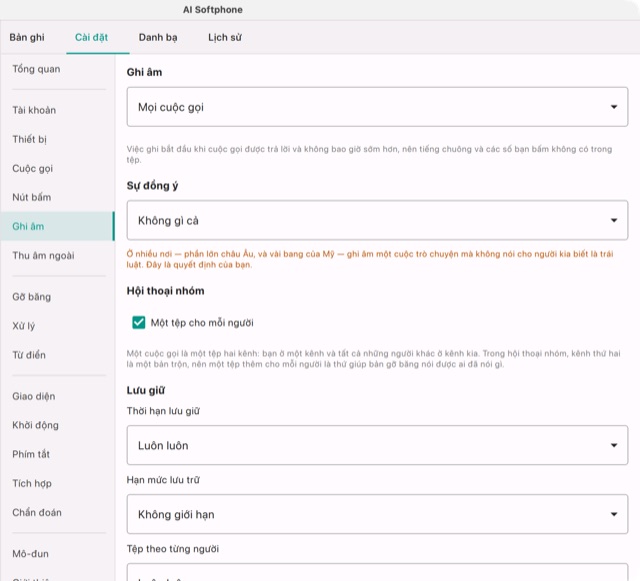
Task: Open the Thời hạn lưu giữ dropdown
Action: [x=377, y=445]
